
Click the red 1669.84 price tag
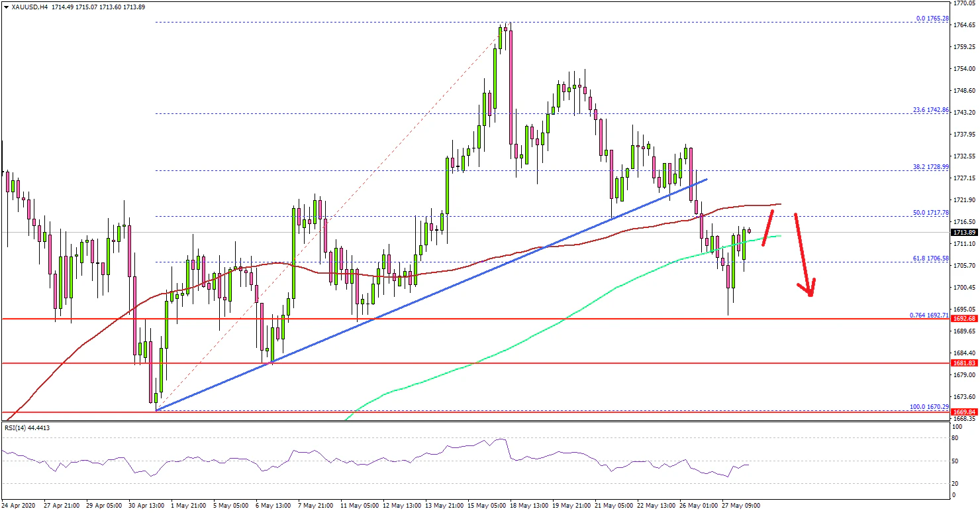[x=964, y=412]
